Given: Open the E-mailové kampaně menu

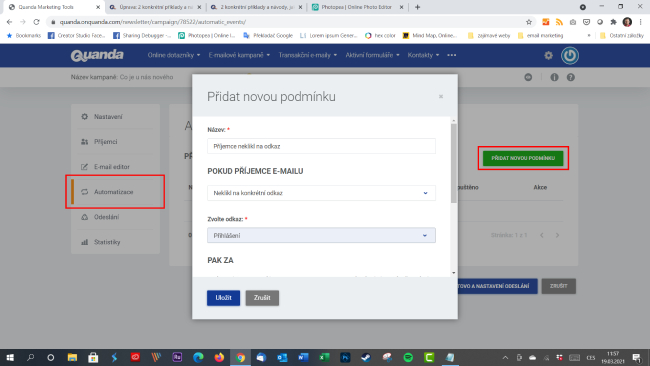Looking at the screenshot, I should [239, 55].
